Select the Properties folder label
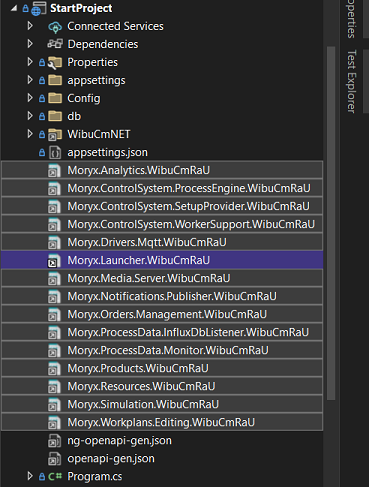Screen dimensions: 369x487 point(92,62)
